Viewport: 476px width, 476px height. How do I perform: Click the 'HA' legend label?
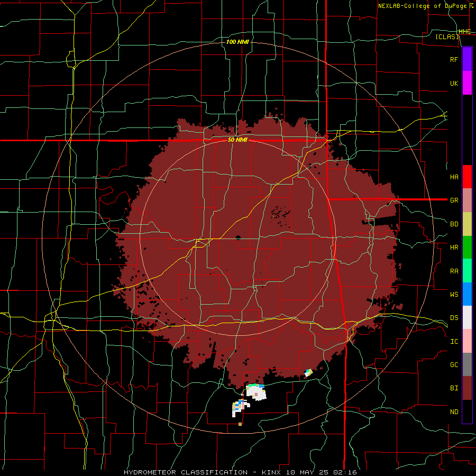point(454,177)
